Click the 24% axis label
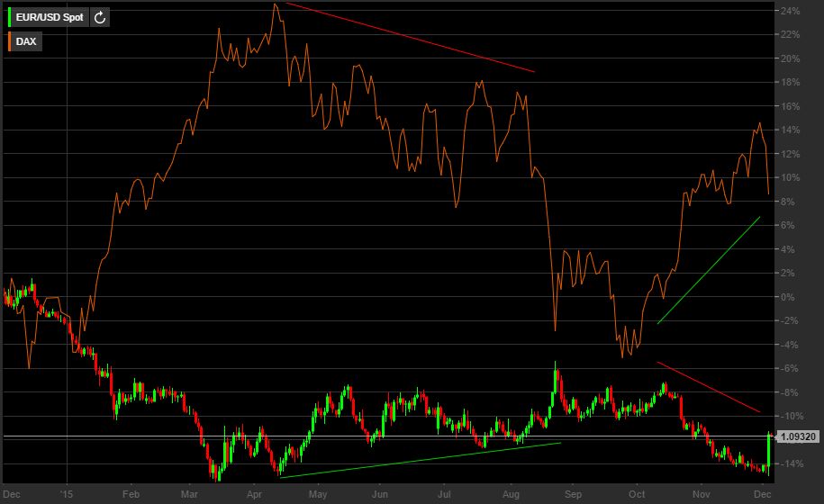The image size is (824, 504). point(790,11)
